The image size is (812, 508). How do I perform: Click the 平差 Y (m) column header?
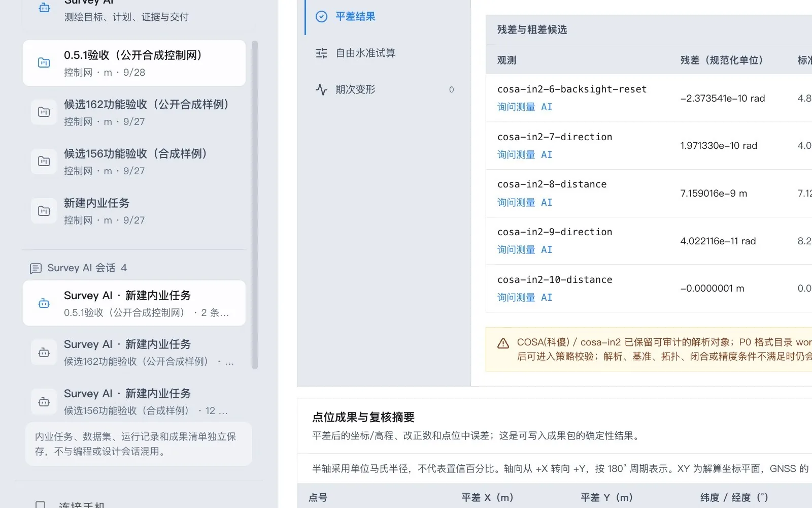point(606,498)
